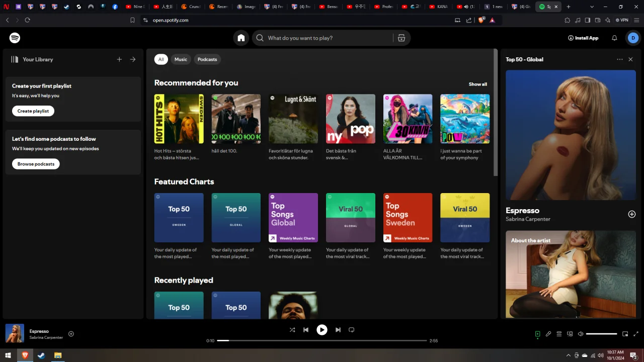The image size is (644, 362).
Task: Select the All filter chip
Action: [161, 59]
